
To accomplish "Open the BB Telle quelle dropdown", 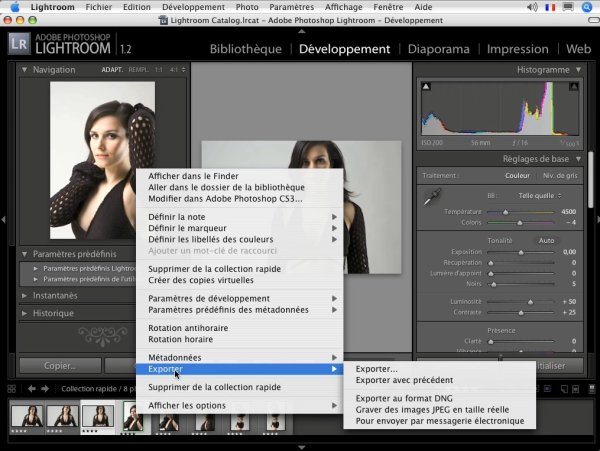I will (x=540, y=196).
